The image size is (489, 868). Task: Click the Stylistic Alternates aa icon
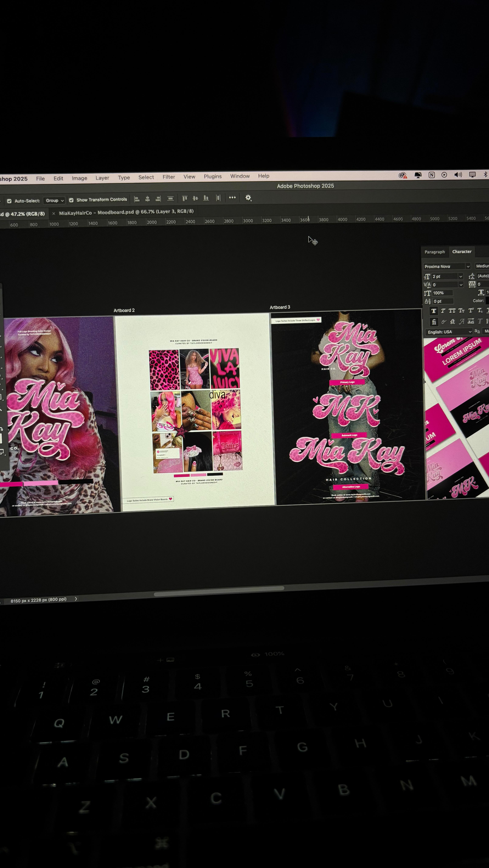471,321
